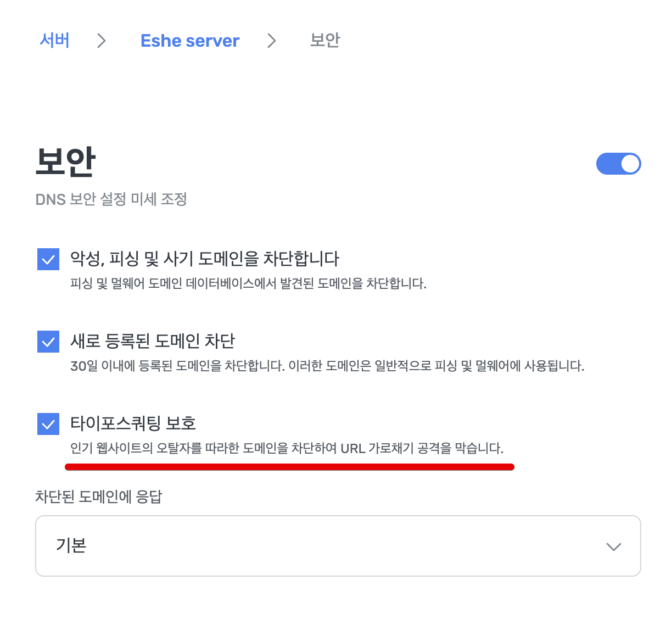Click the chevron icon after Eshe server
This screenshot has width=672, height=625.
click(x=271, y=40)
